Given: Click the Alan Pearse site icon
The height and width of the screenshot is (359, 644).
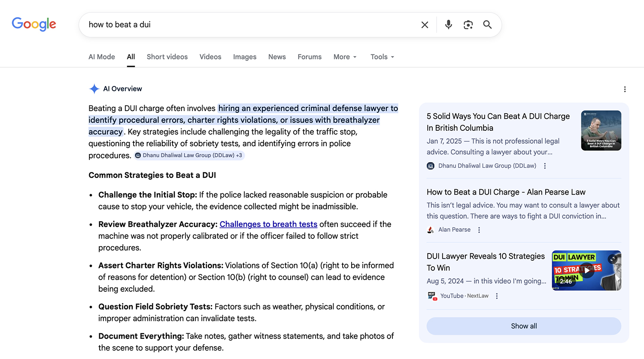Looking at the screenshot, I should point(430,229).
